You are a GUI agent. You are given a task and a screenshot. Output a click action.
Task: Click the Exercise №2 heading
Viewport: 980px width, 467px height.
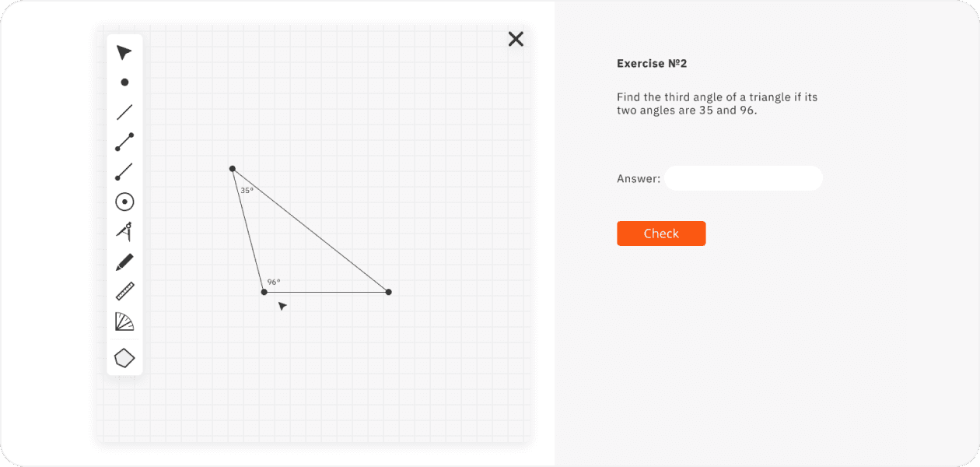pyautogui.click(x=652, y=64)
